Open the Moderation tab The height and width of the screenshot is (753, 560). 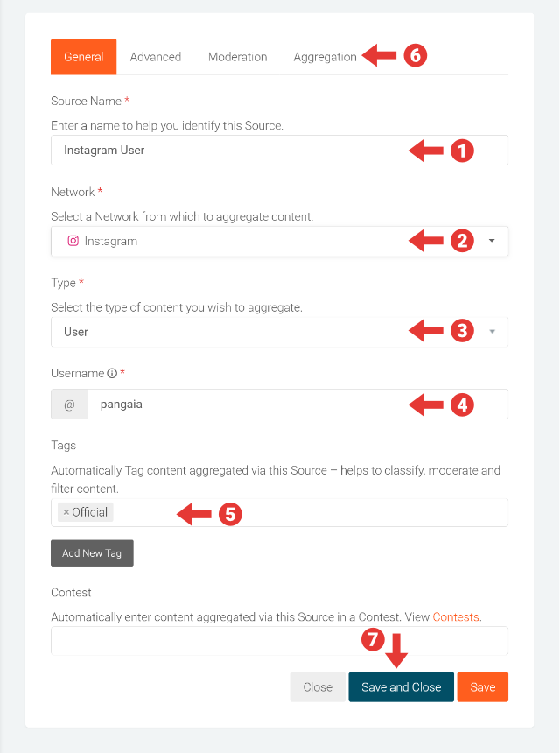[237, 56]
